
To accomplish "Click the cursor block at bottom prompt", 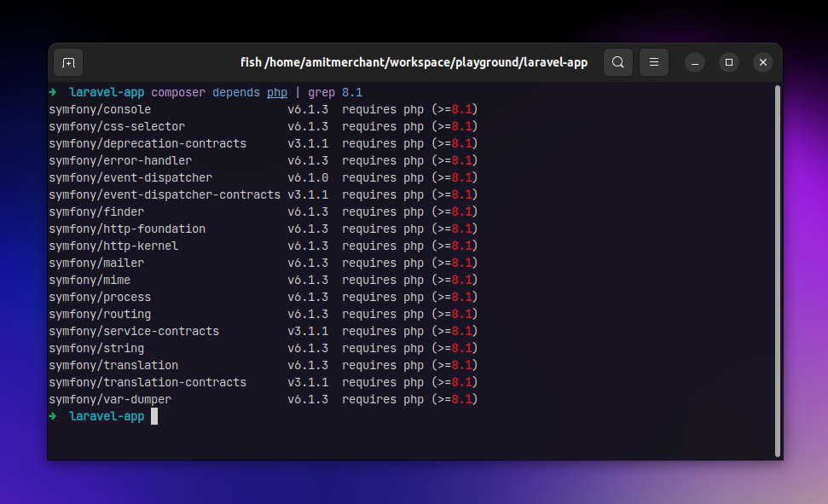I will [154, 416].
